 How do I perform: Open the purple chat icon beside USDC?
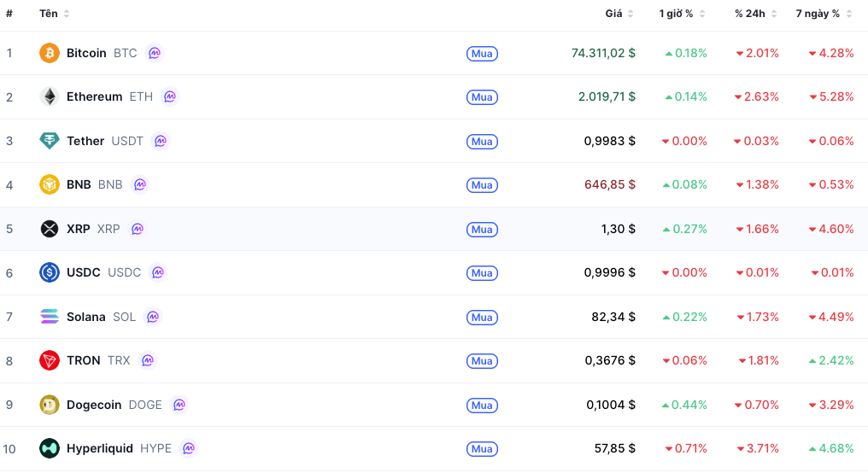pyautogui.click(x=158, y=272)
